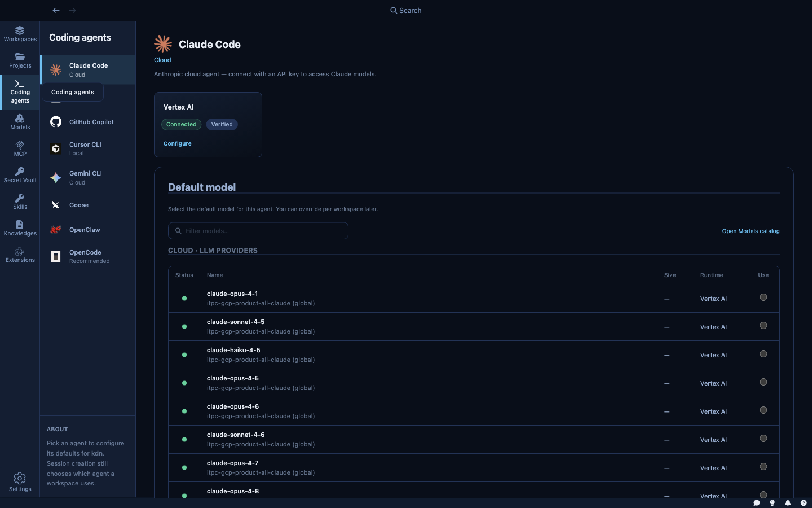The image size is (812, 508).
Task: Select the Cursor CLI agent icon
Action: (56, 149)
